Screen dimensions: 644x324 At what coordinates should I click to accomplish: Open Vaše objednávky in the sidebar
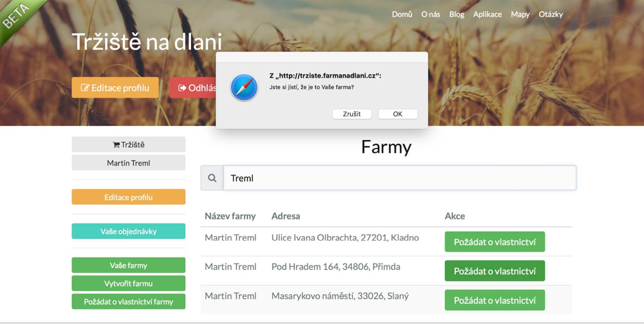(128, 231)
